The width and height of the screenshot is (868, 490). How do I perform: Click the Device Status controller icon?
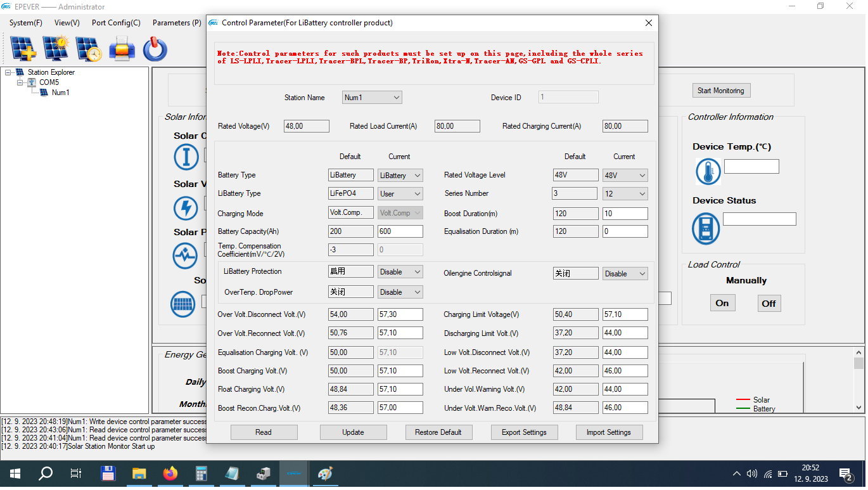(706, 228)
